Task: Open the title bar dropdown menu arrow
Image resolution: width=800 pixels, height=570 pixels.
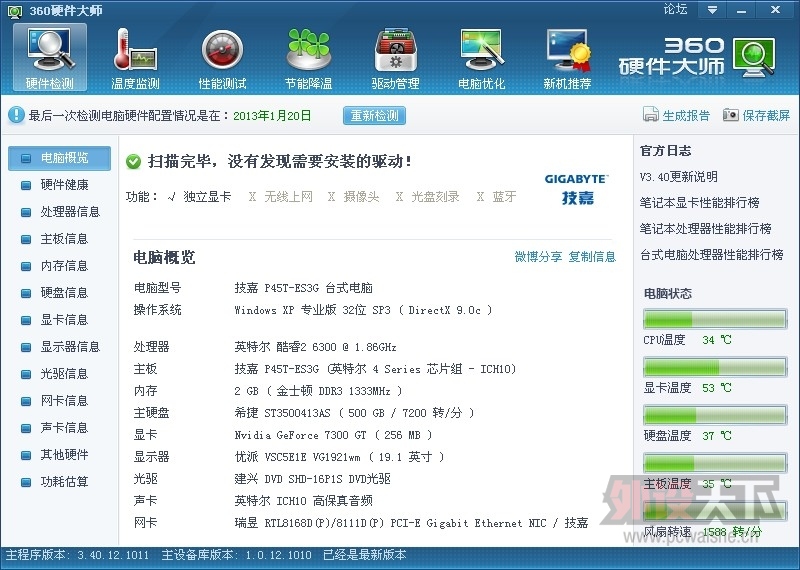Action: [x=712, y=10]
